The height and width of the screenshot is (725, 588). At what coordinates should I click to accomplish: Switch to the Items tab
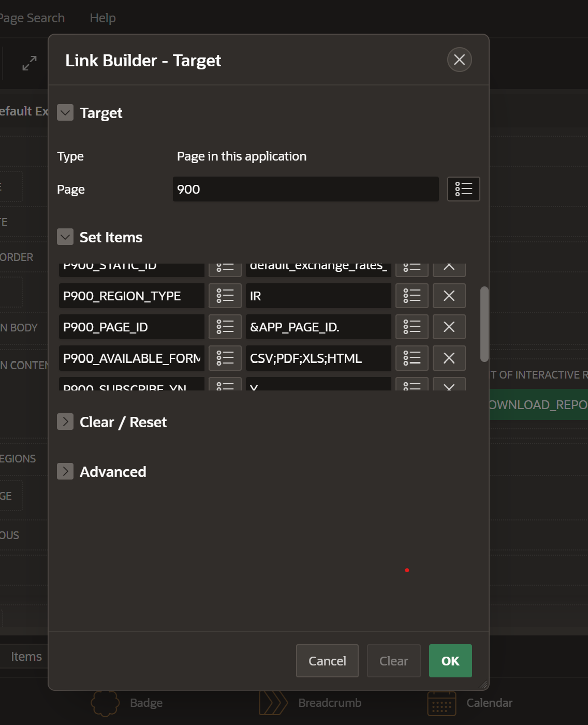26,657
